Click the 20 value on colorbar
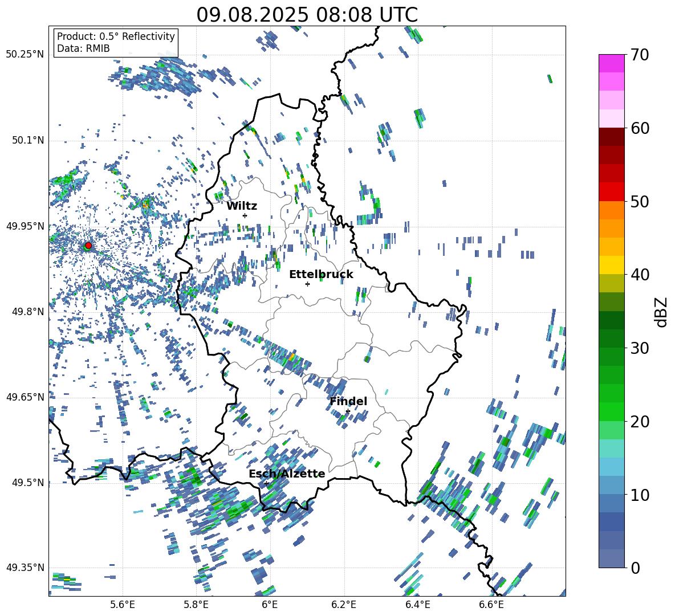The image size is (675, 616). 639,422
